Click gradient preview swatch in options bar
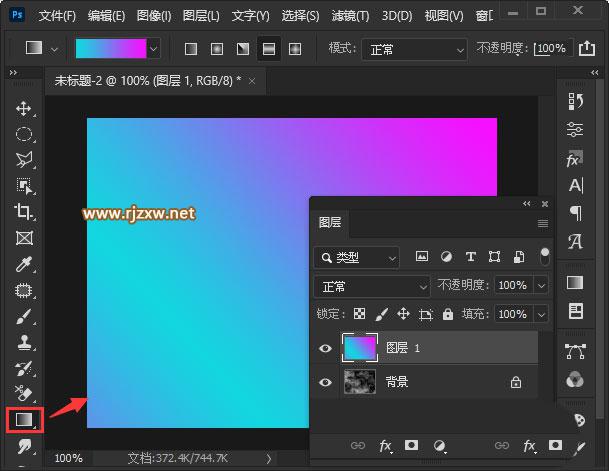Screen dimensions: 609x471 [x=111, y=49]
